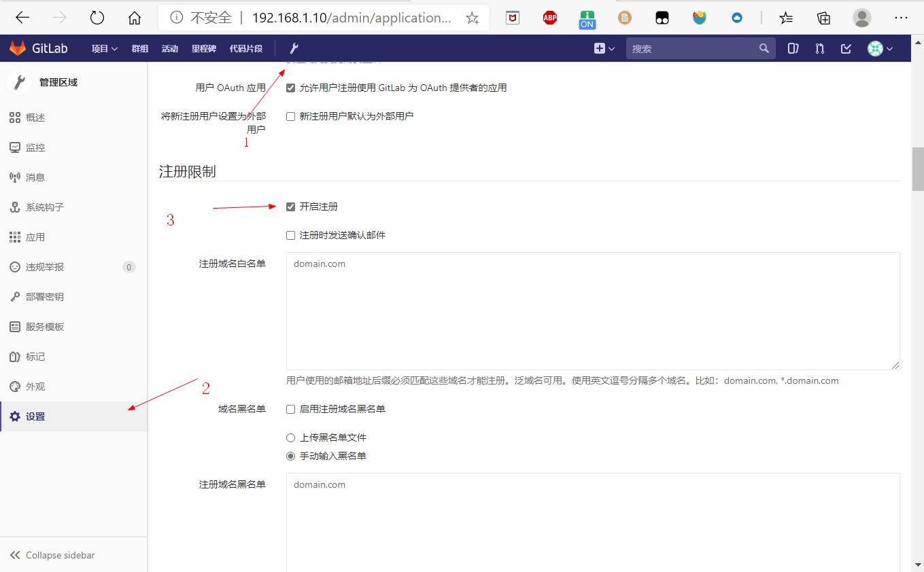Viewport: 924px width, 572px height.
Task: Open the admin area wrench icon
Action: pos(293,48)
